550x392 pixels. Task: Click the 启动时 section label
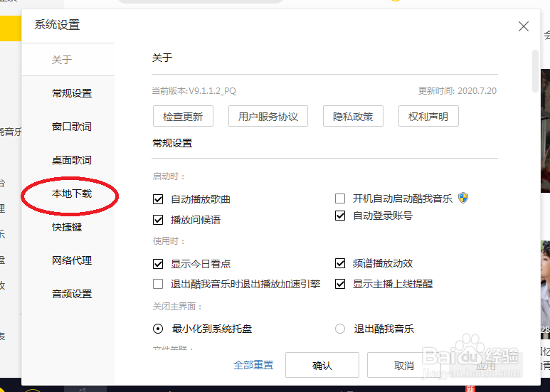[169, 176]
